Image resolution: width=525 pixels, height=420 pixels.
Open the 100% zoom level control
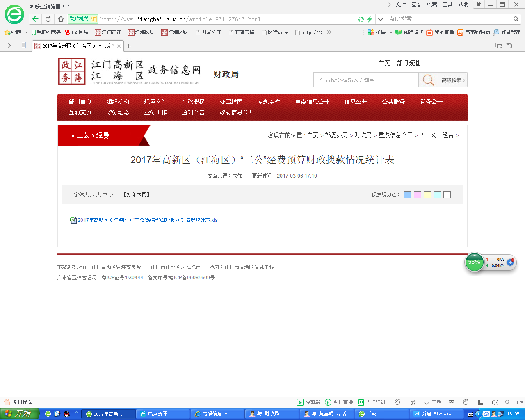click(514, 402)
